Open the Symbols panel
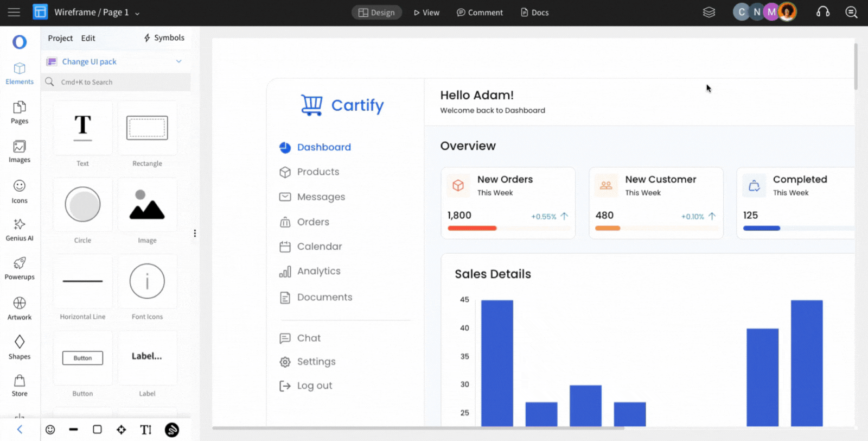Image resolution: width=868 pixels, height=441 pixels. point(164,37)
